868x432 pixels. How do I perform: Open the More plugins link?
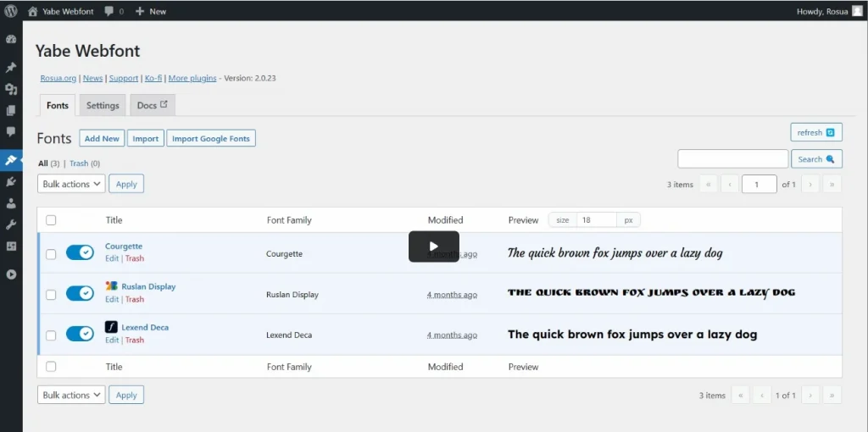[x=192, y=78]
